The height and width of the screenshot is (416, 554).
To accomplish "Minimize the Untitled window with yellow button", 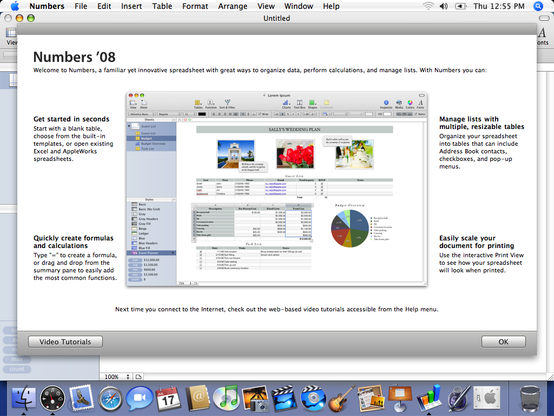I will pos(19,18).
